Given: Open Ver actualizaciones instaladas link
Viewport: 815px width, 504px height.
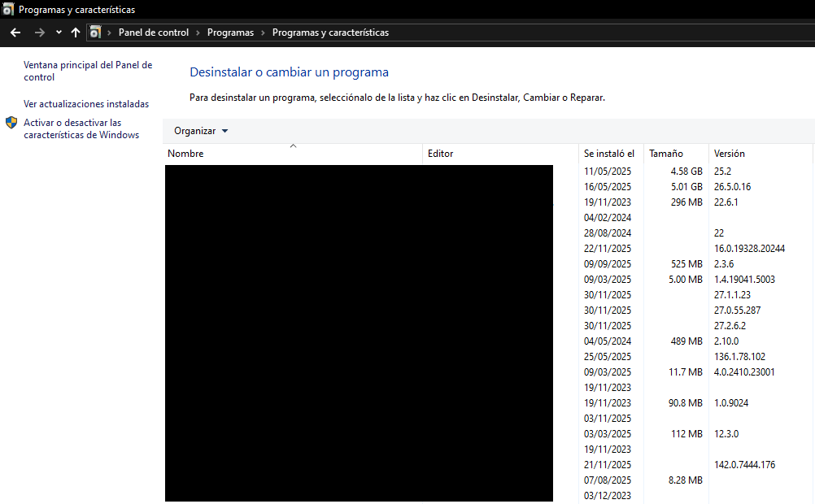Looking at the screenshot, I should (x=86, y=104).
